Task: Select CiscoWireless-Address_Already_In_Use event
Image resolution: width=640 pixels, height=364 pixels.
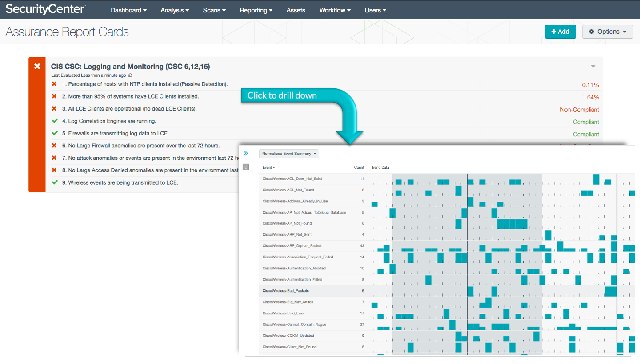Action: [295, 201]
